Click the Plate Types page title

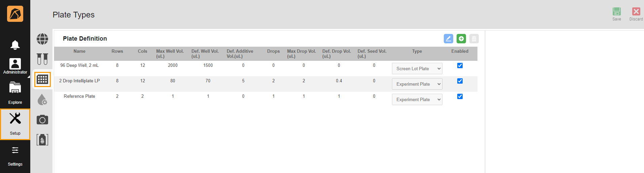pyautogui.click(x=73, y=15)
